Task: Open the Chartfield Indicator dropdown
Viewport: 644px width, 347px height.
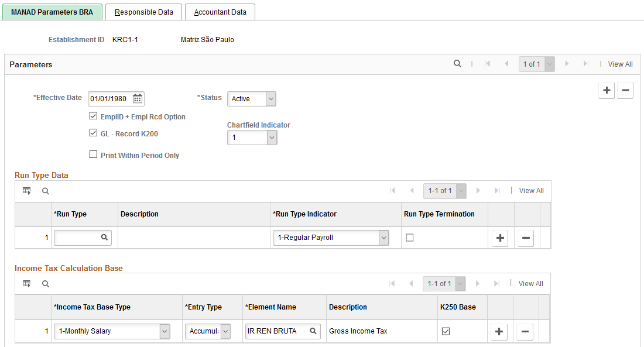Action: 270,137
